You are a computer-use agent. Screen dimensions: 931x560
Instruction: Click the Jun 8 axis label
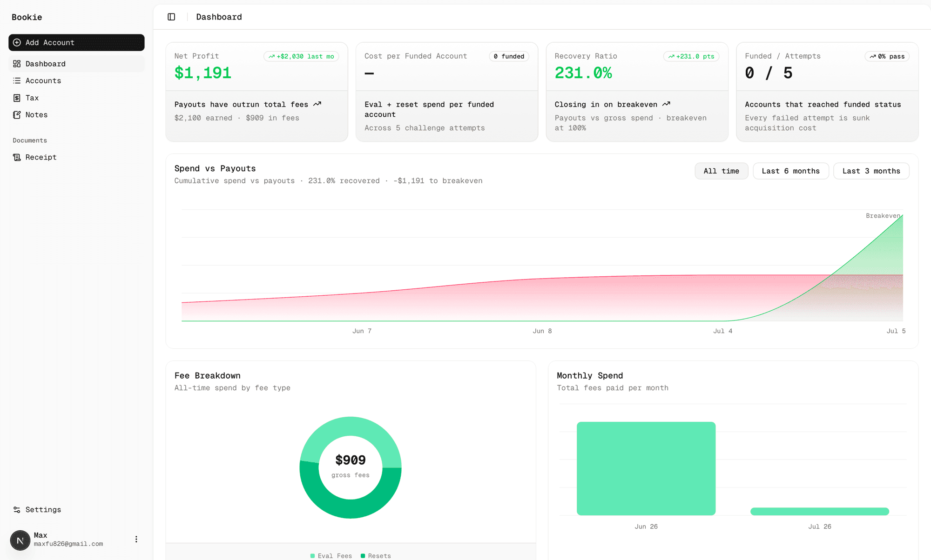(542, 331)
